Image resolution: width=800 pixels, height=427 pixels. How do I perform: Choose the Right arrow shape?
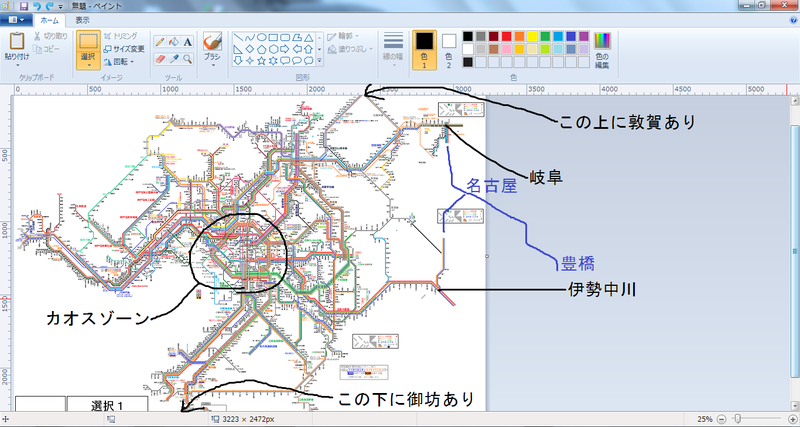285,49
